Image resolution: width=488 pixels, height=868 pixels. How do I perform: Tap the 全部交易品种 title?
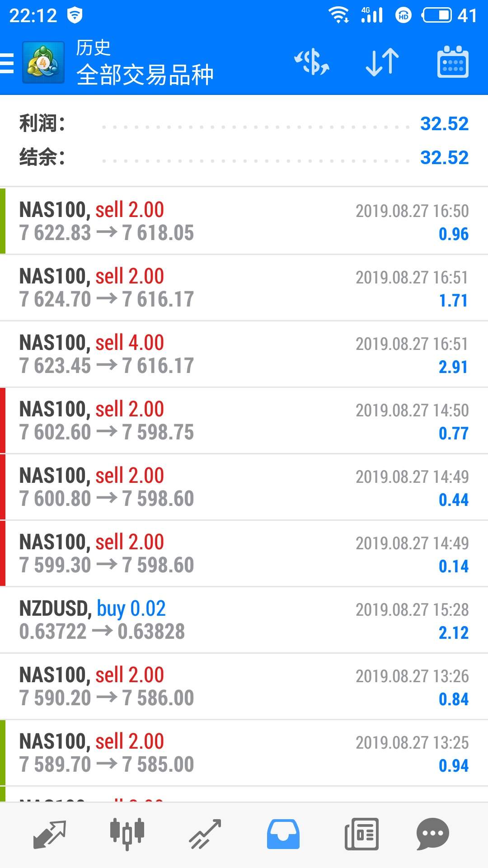(145, 75)
